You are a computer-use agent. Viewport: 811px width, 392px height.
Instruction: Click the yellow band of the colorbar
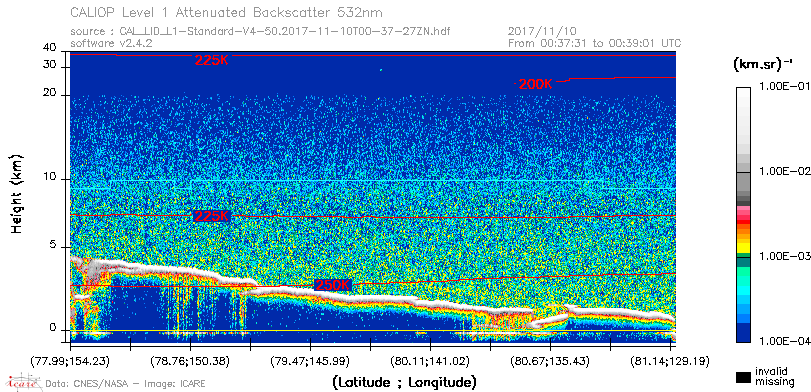[x=743, y=247]
